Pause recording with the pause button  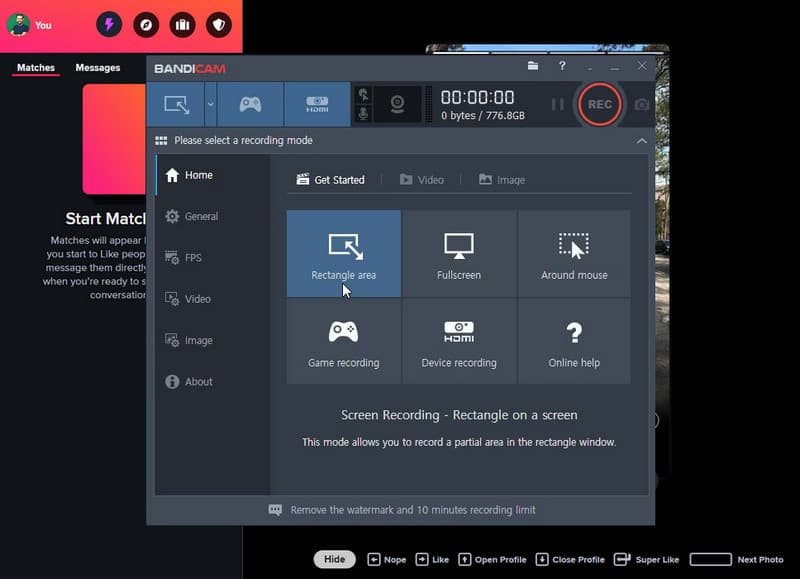[x=557, y=104]
